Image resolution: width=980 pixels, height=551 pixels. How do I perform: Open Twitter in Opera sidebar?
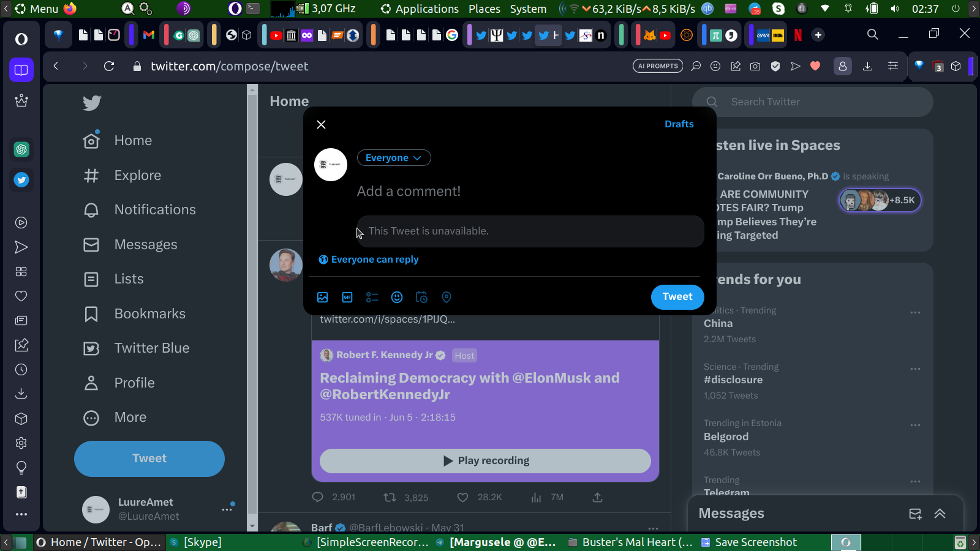[x=21, y=180]
